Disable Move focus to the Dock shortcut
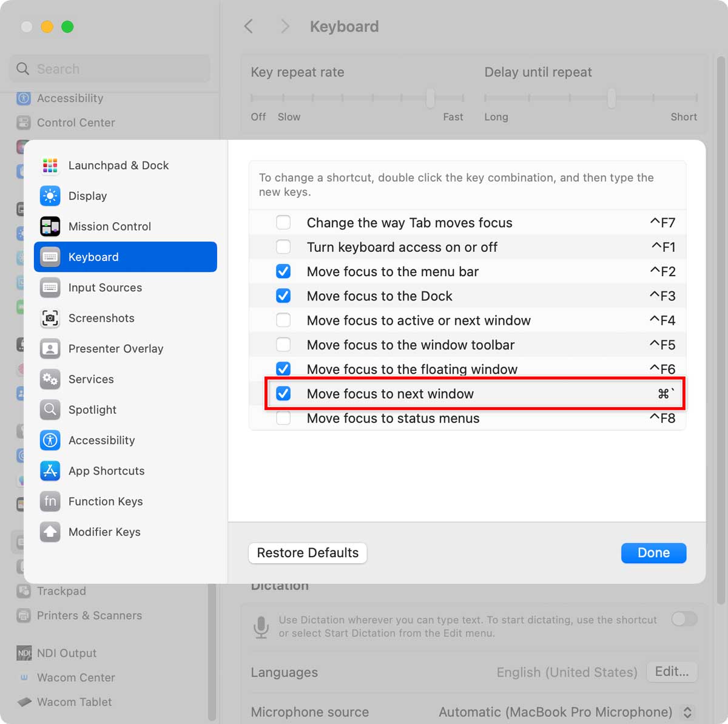Image resolution: width=728 pixels, height=724 pixels. tap(283, 296)
